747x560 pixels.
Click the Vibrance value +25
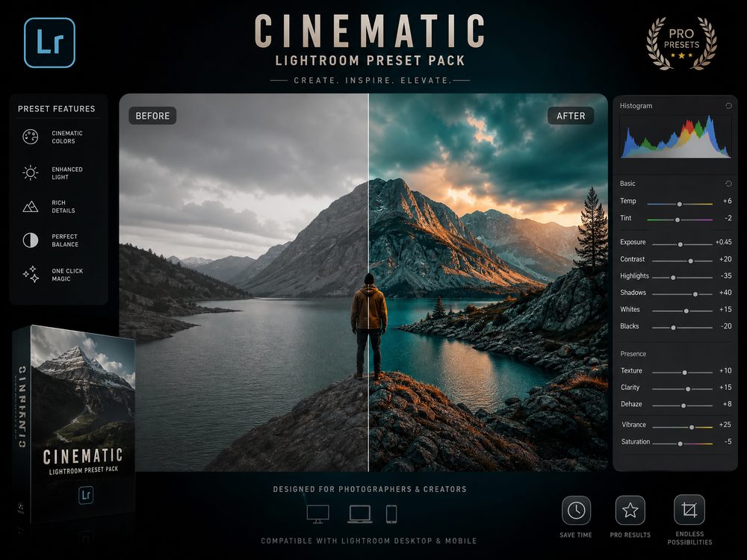pyautogui.click(x=725, y=424)
